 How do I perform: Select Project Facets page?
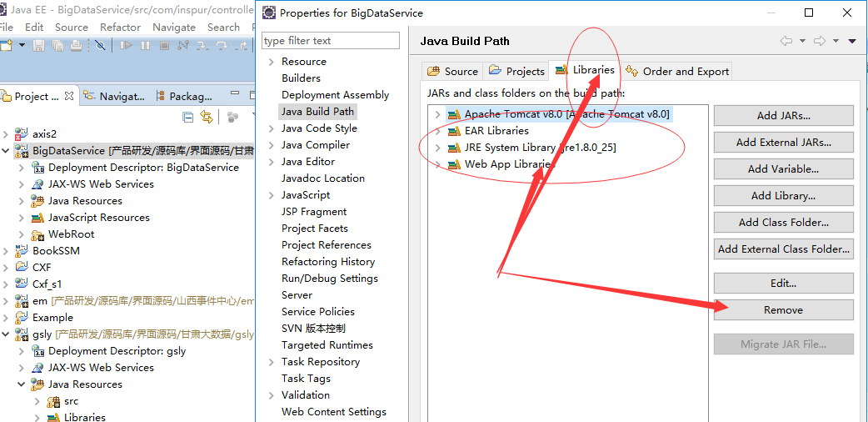[x=314, y=229]
